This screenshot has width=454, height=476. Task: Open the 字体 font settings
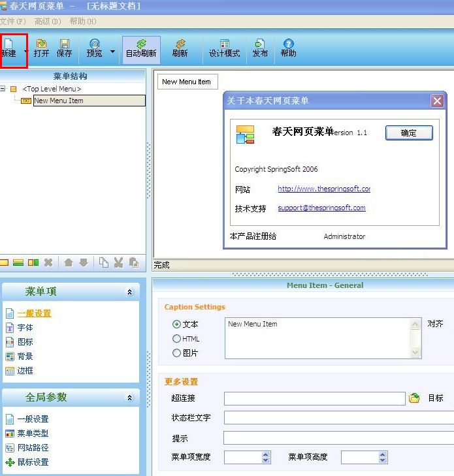(x=25, y=328)
